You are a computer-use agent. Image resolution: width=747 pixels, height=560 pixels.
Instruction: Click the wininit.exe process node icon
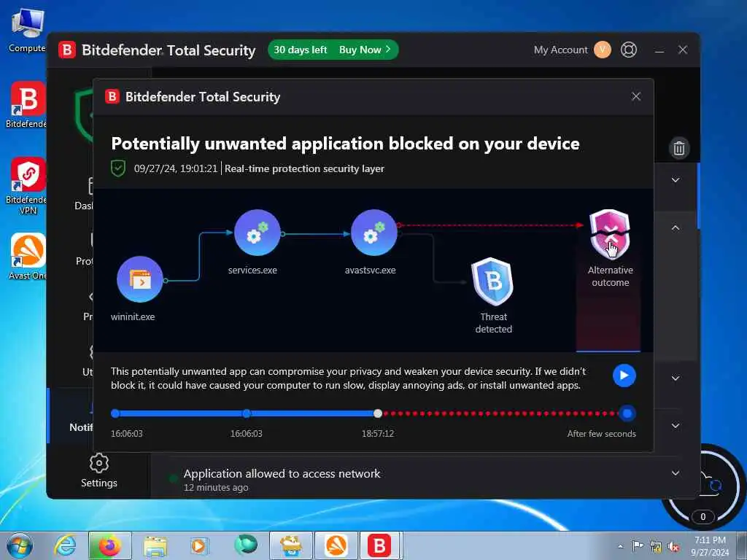(x=140, y=279)
